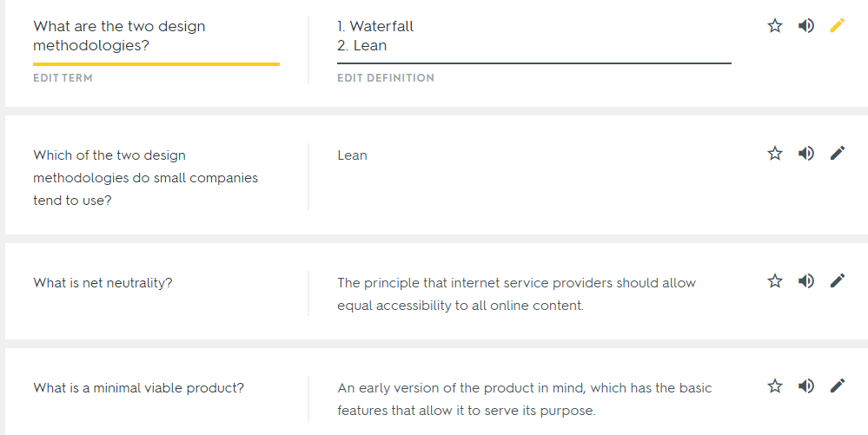Play audio for the net neutrality card

(806, 281)
